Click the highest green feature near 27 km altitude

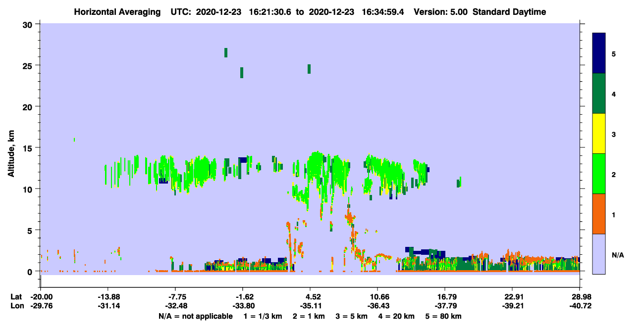(226, 52)
